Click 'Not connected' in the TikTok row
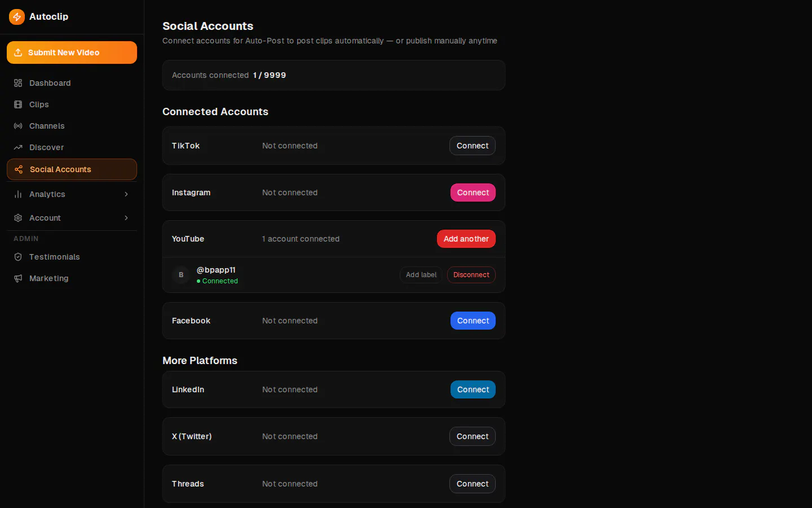 (x=290, y=146)
